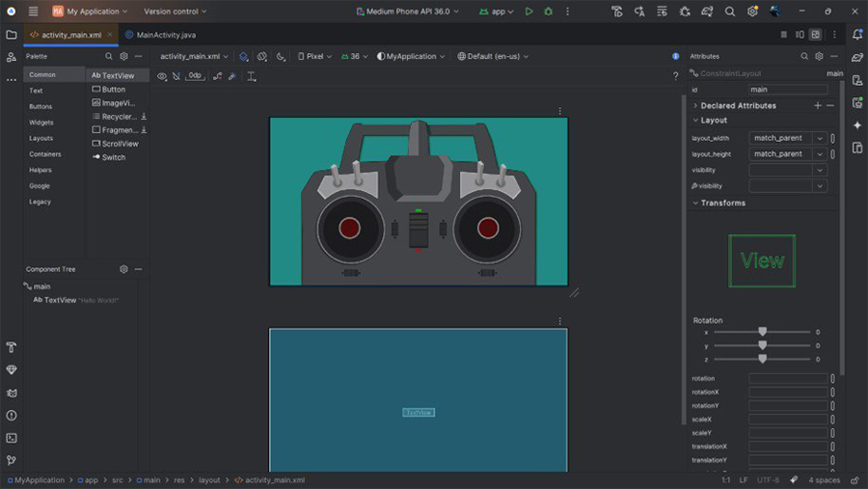Open the Terminal tool window
Viewport: 868px width, 489px height.
pos(12,438)
